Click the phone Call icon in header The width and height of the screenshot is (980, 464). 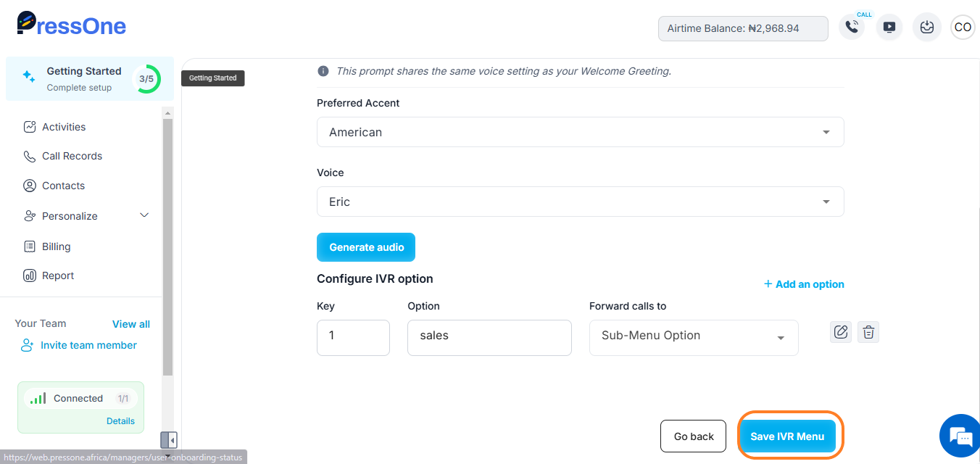pyautogui.click(x=852, y=28)
